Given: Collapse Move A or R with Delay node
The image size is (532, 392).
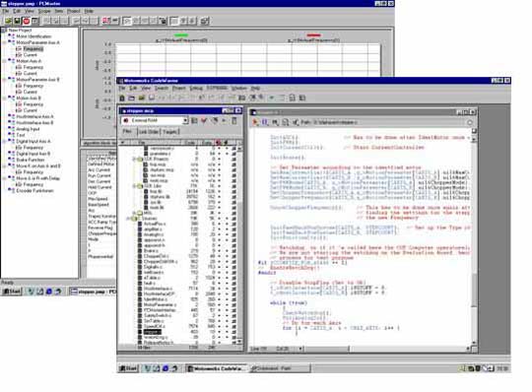Looking at the screenshot, I should [4, 178].
